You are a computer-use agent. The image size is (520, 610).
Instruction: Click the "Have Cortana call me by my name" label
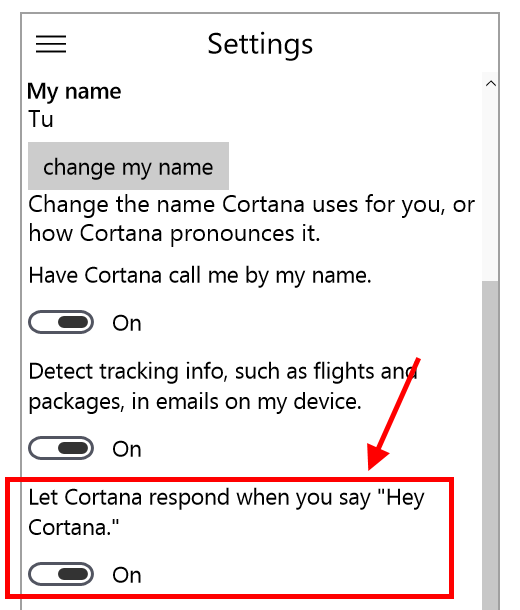point(200,276)
